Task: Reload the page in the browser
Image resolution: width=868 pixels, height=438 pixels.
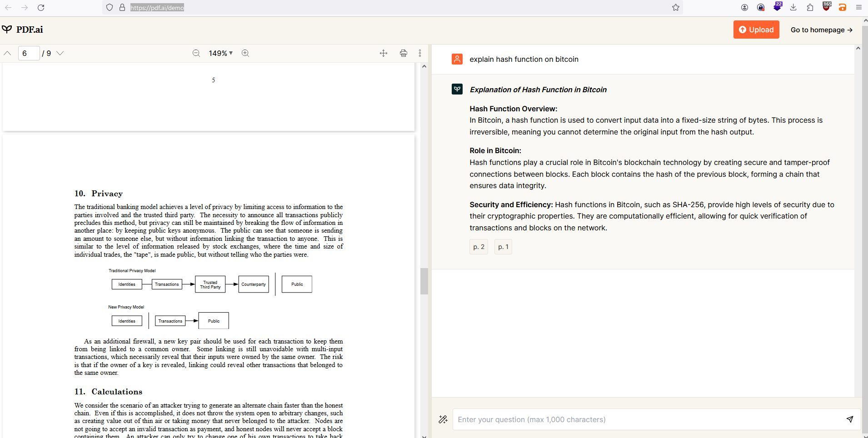Action: 41,7
